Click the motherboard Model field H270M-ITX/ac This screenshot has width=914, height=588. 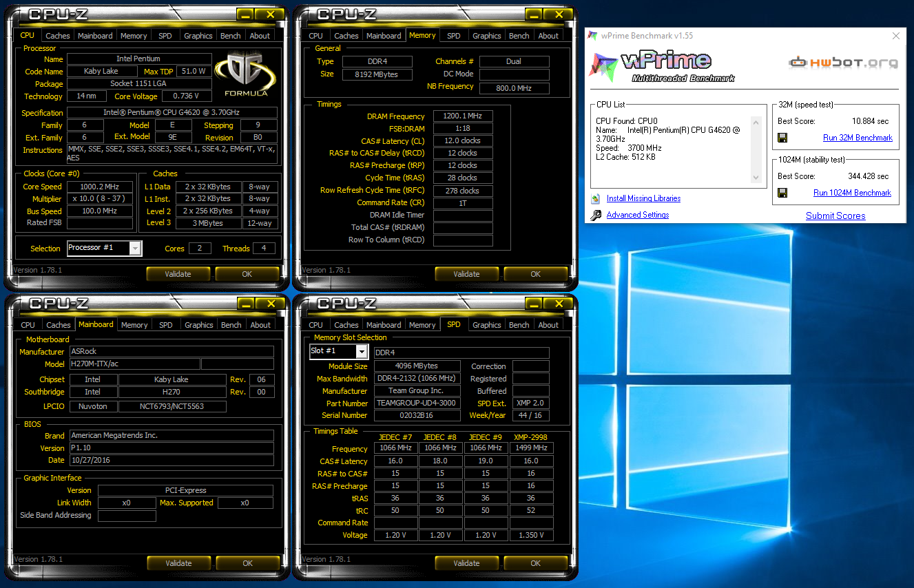click(134, 364)
